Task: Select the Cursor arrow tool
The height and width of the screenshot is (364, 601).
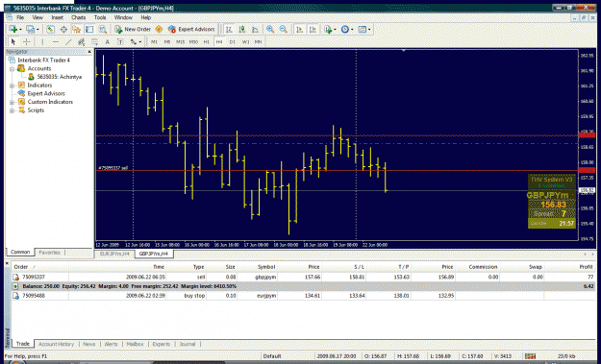Action: 13,41
